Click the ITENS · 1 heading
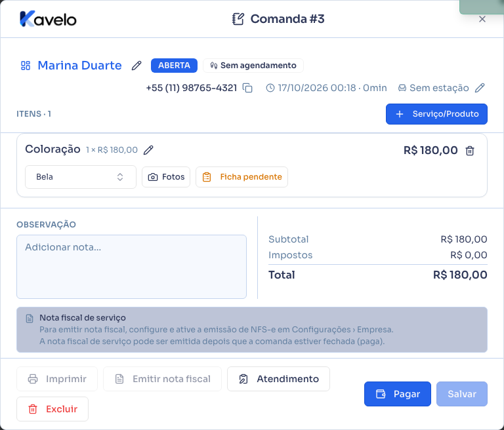Screen dimensions: 504x430 tap(33, 114)
